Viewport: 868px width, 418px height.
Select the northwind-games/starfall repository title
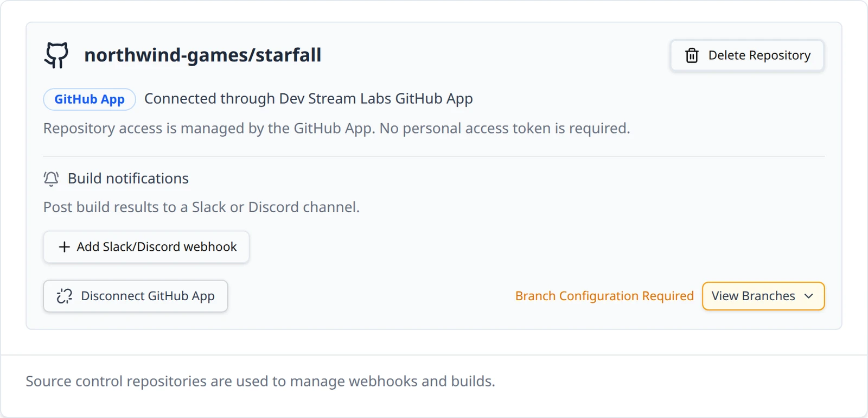pyautogui.click(x=203, y=55)
